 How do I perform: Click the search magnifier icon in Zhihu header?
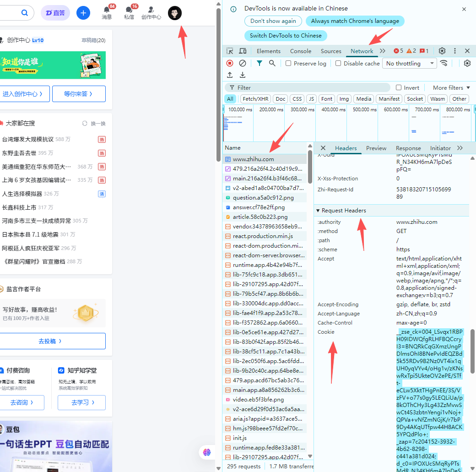coord(25,13)
